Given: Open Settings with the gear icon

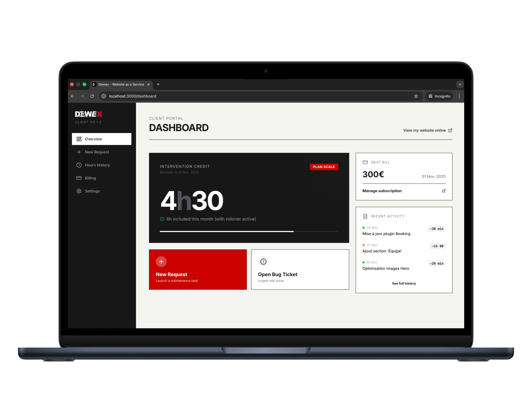Looking at the screenshot, I should [x=79, y=191].
